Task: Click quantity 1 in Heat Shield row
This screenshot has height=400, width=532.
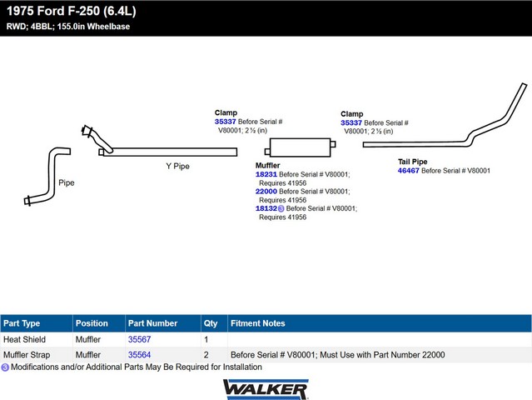Action: click(x=206, y=339)
